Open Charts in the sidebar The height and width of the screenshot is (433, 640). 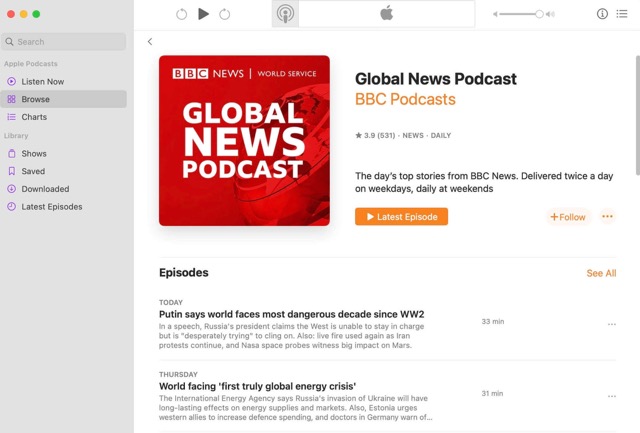pos(34,117)
